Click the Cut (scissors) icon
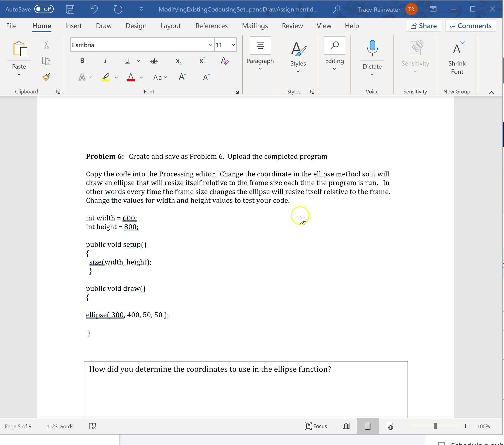The image size is (504, 445). tap(46, 44)
